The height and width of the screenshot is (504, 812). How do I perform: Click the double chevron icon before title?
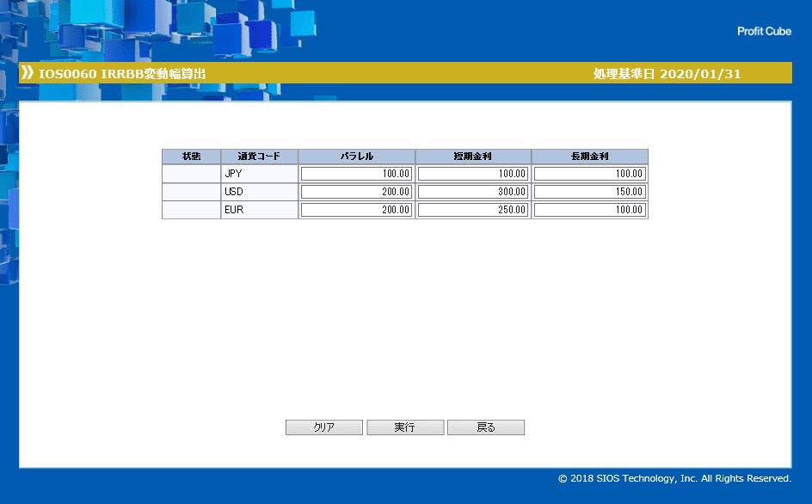tap(27, 72)
